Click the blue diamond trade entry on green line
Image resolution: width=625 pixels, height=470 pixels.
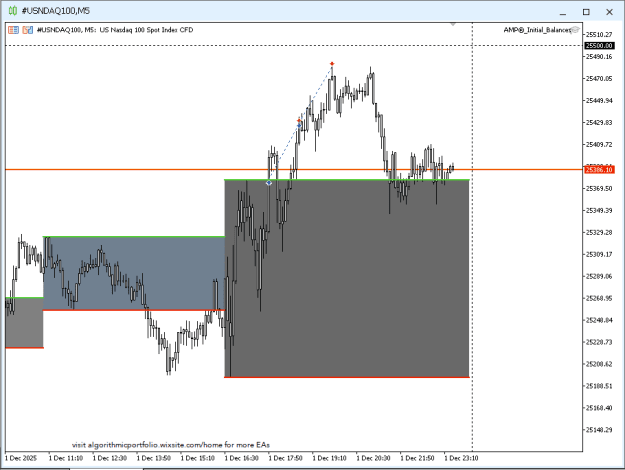(x=269, y=183)
